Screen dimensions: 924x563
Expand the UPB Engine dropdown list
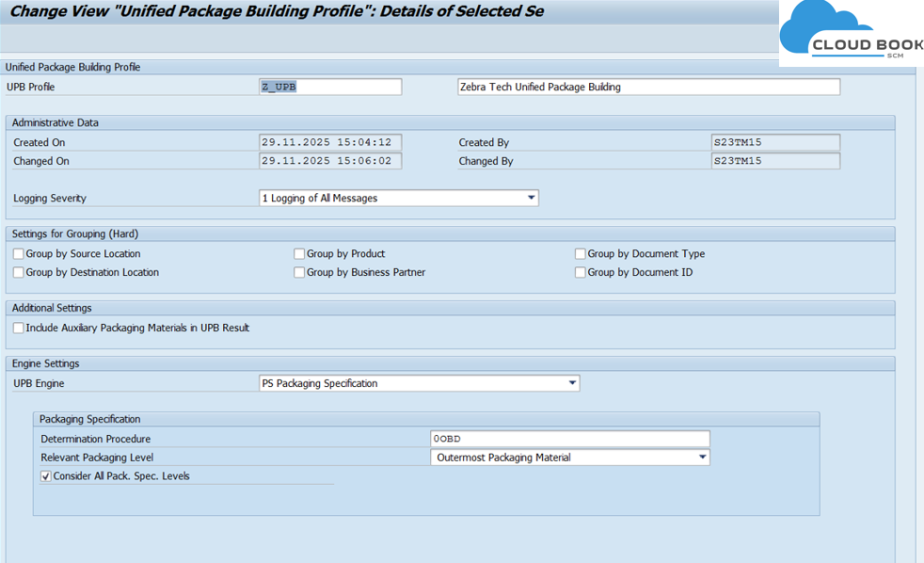click(572, 384)
